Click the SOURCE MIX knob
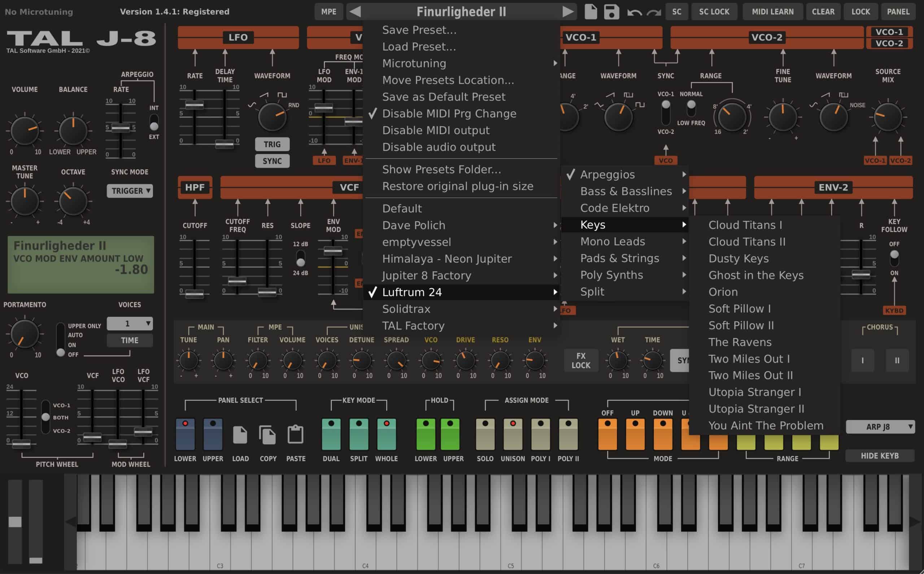This screenshot has height=574, width=924. 888,117
